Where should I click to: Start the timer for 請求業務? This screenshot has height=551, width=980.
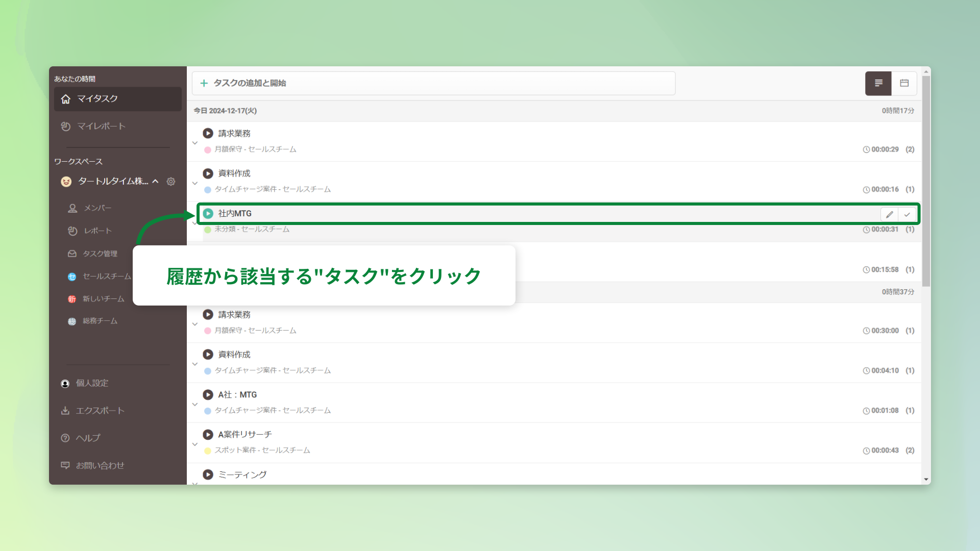208,133
